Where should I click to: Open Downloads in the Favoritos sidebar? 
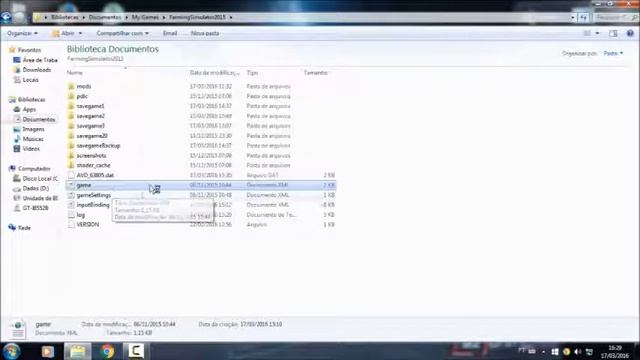click(x=37, y=70)
